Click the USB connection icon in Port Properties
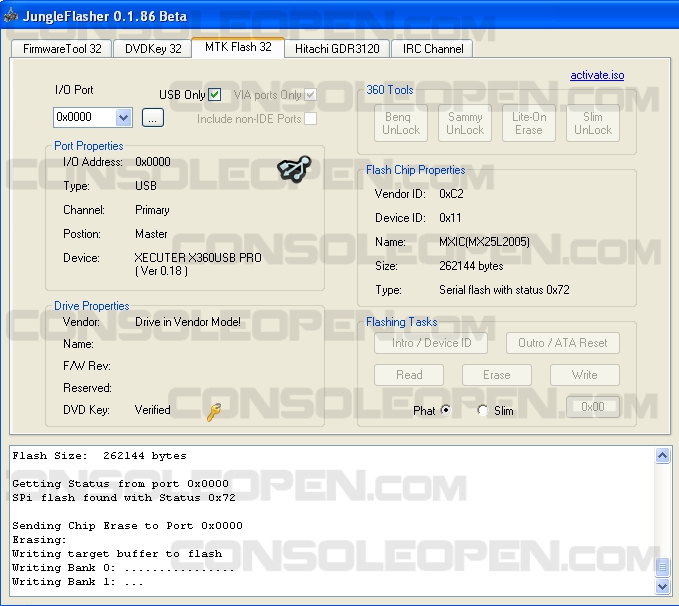 [294, 169]
